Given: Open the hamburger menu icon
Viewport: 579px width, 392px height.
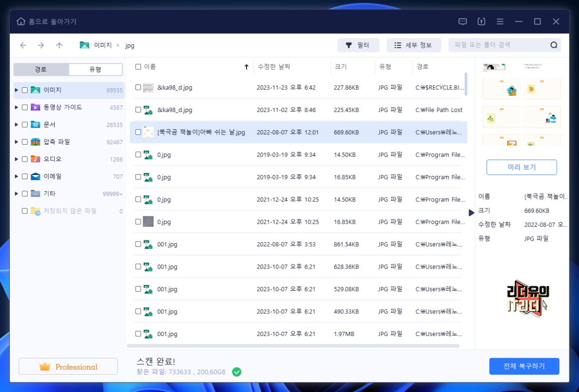Looking at the screenshot, I should tap(500, 22).
